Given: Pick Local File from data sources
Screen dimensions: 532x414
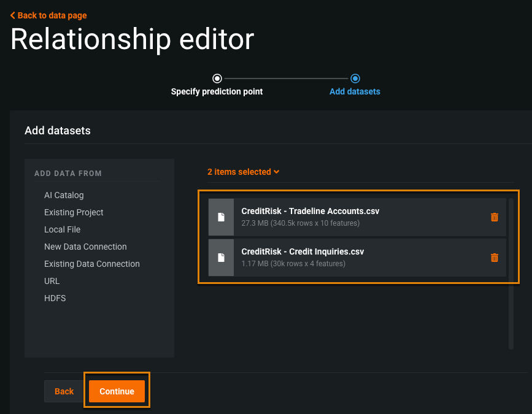Looking at the screenshot, I should tap(62, 229).
